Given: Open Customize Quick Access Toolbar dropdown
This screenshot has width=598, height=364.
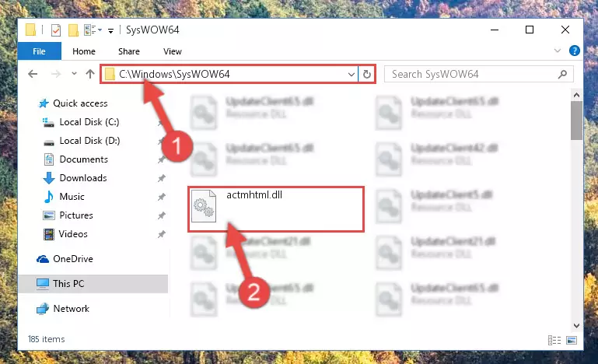Looking at the screenshot, I should click(110, 30).
